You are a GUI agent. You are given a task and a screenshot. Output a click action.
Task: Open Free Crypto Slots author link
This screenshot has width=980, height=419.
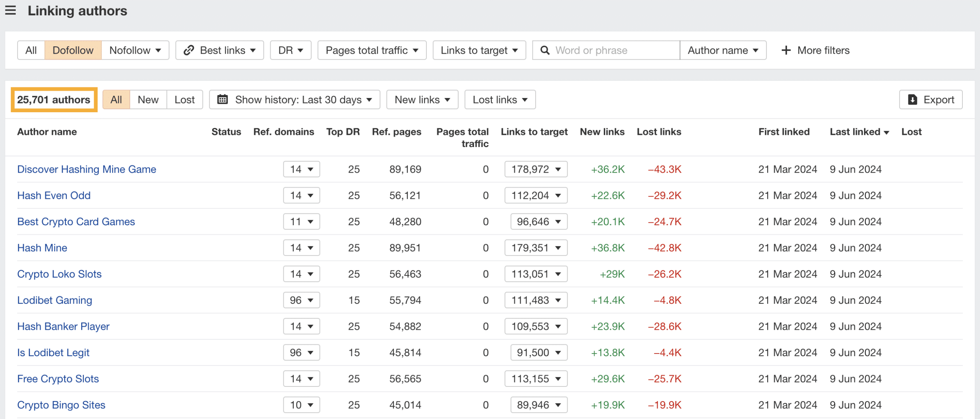pos(58,379)
